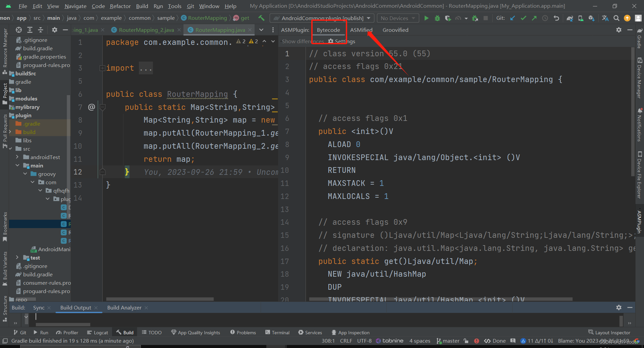Collapse the main folder
This screenshot has height=348, width=644.
pos(17,165)
